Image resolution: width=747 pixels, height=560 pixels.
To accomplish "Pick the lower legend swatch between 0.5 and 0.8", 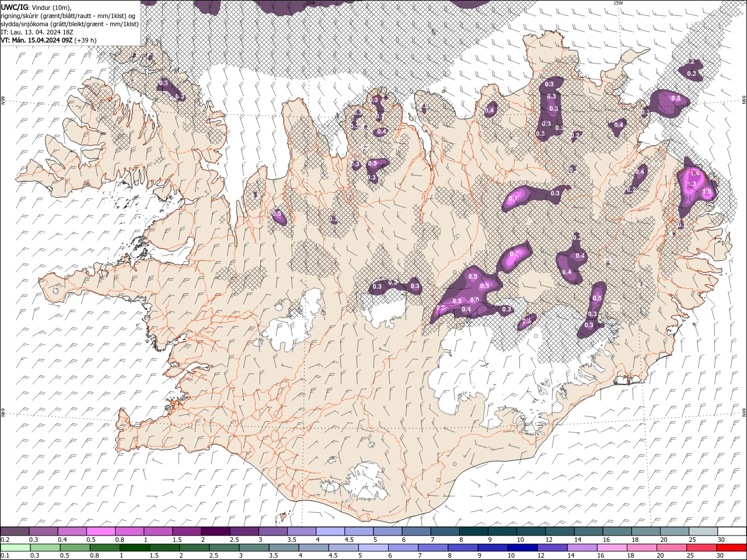I will point(75,548).
